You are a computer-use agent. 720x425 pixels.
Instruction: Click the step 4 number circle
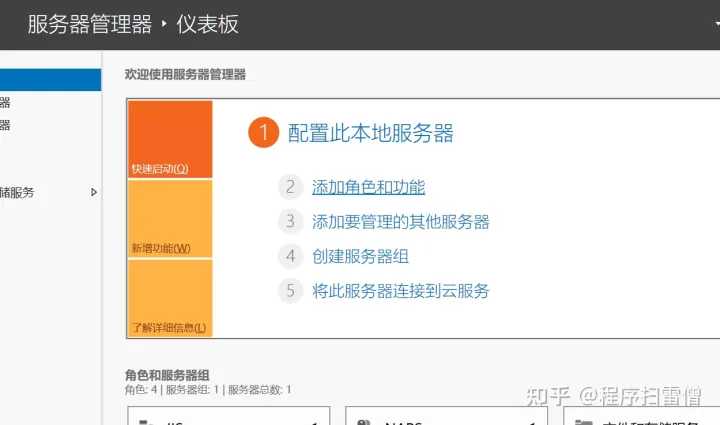pyautogui.click(x=290, y=256)
